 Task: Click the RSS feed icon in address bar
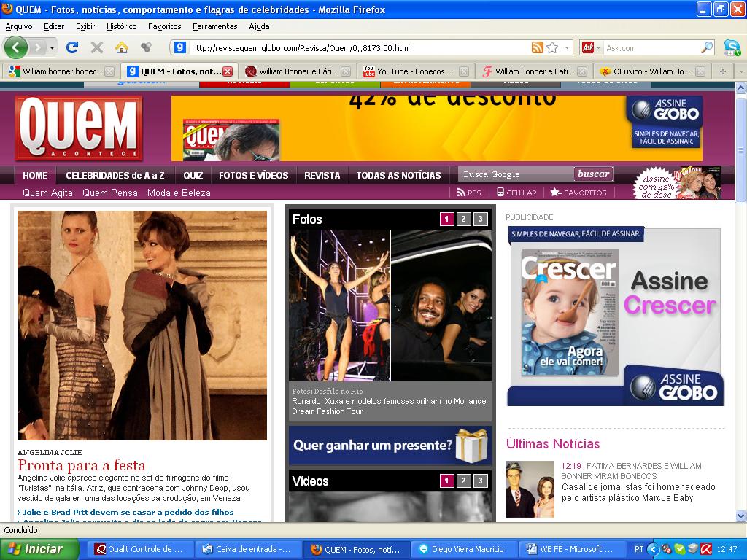tap(538, 47)
